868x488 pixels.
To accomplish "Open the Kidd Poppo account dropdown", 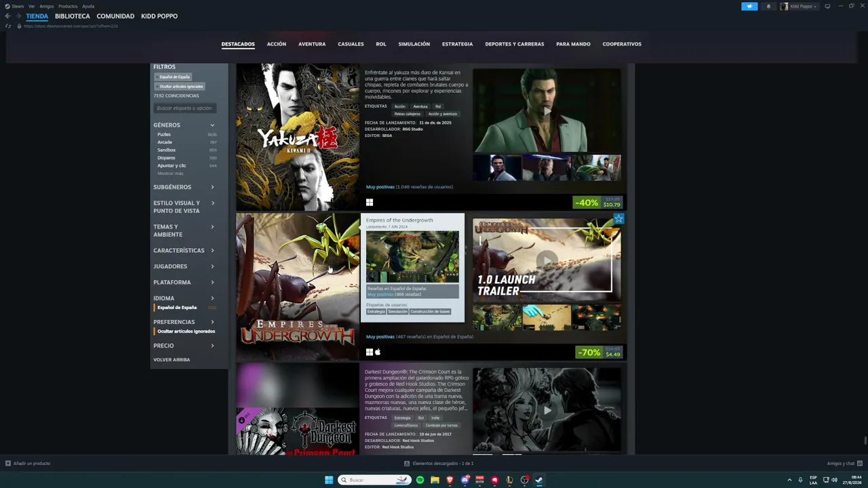I will coord(799,6).
